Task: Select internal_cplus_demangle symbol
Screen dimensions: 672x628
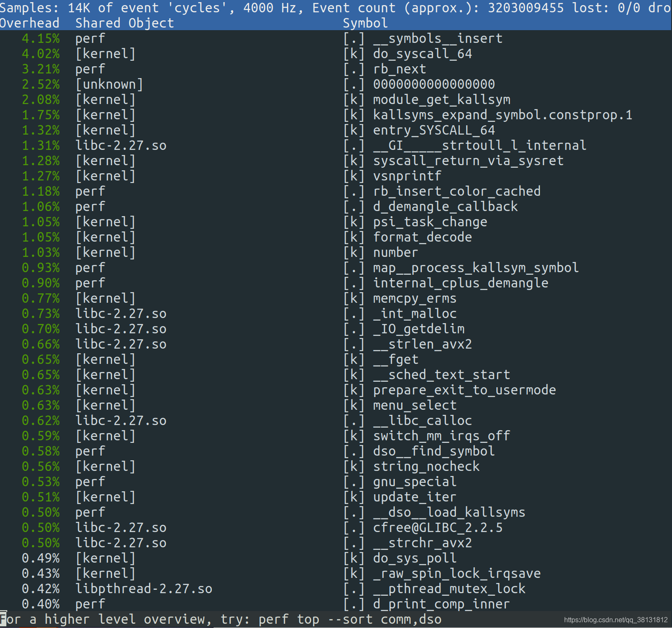Action: coord(461,283)
